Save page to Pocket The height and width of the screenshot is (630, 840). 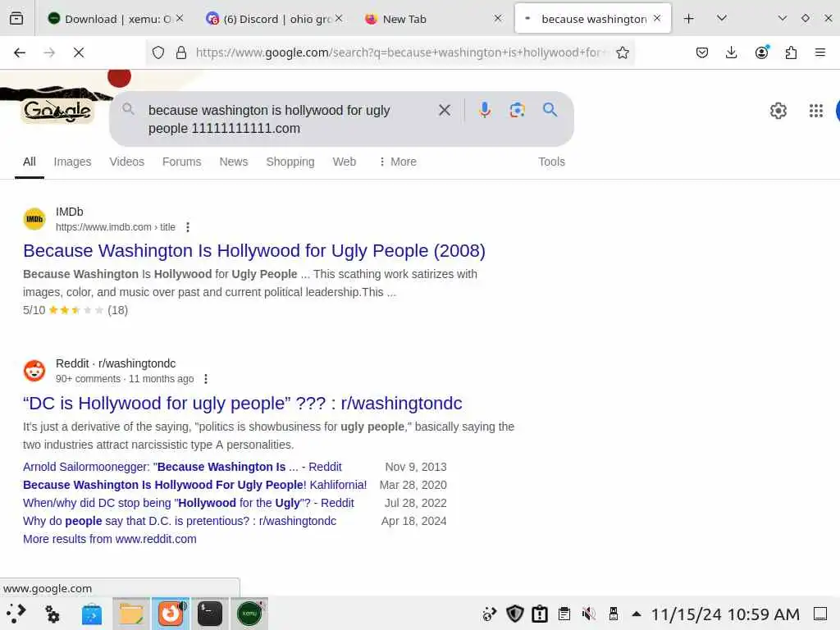pos(702,52)
